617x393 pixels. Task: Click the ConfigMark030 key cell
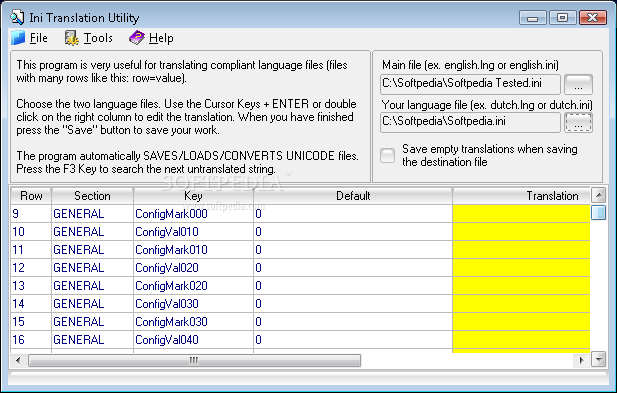[193, 322]
